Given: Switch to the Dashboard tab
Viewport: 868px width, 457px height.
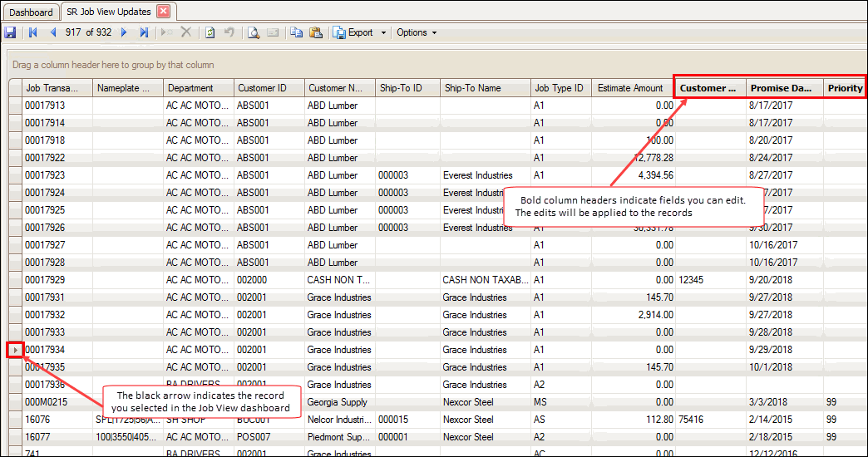Looking at the screenshot, I should coord(31,12).
